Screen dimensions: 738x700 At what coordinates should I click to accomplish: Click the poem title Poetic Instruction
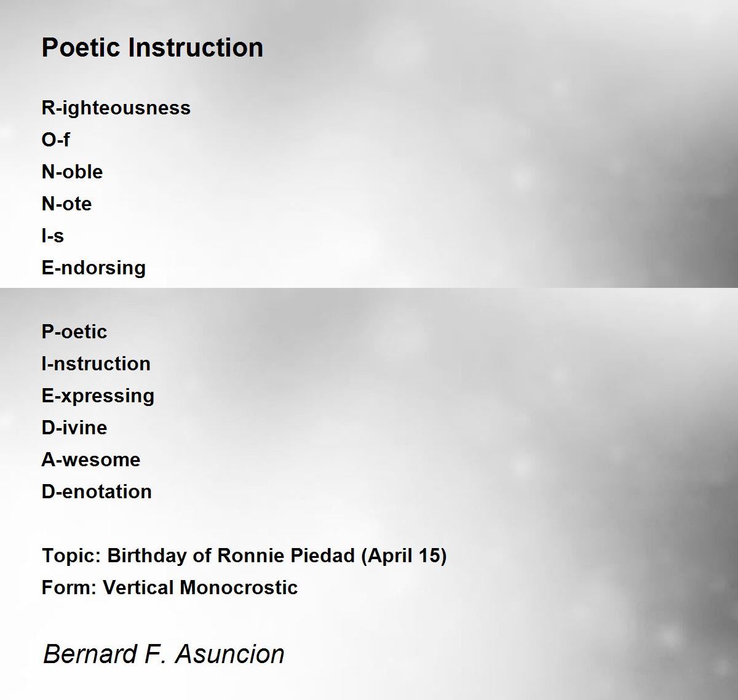click(153, 47)
